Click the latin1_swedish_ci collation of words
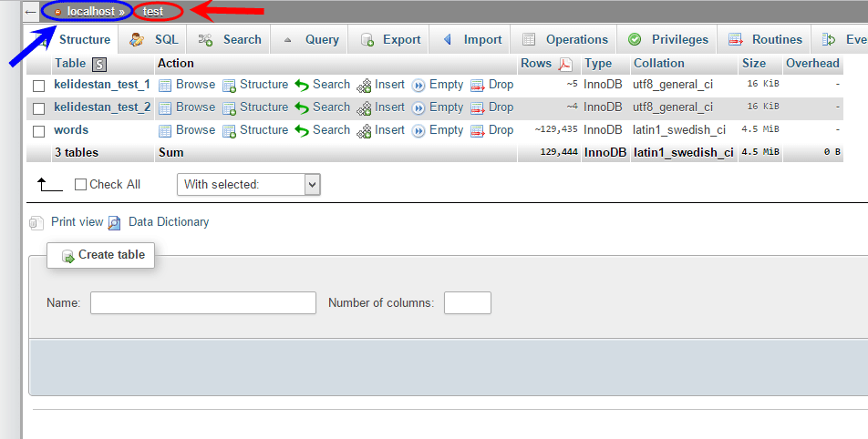The width and height of the screenshot is (868, 439). pyautogui.click(x=679, y=130)
